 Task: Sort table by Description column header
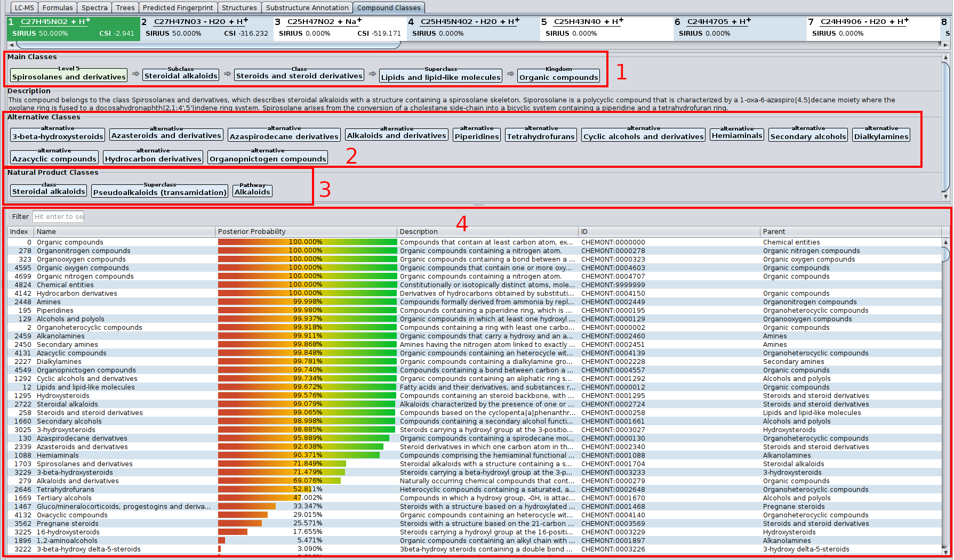tap(487, 231)
